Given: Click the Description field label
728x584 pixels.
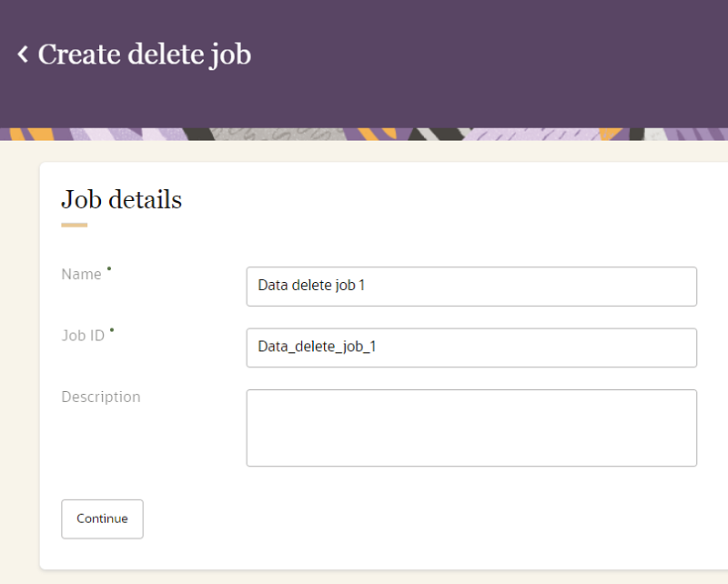Looking at the screenshot, I should 100,397.
